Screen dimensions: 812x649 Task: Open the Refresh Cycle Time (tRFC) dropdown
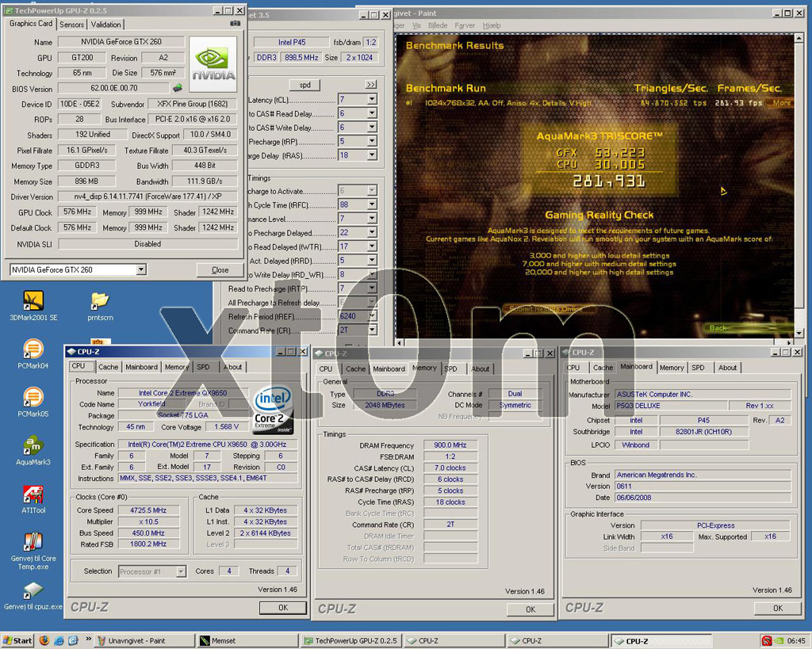coord(372,204)
